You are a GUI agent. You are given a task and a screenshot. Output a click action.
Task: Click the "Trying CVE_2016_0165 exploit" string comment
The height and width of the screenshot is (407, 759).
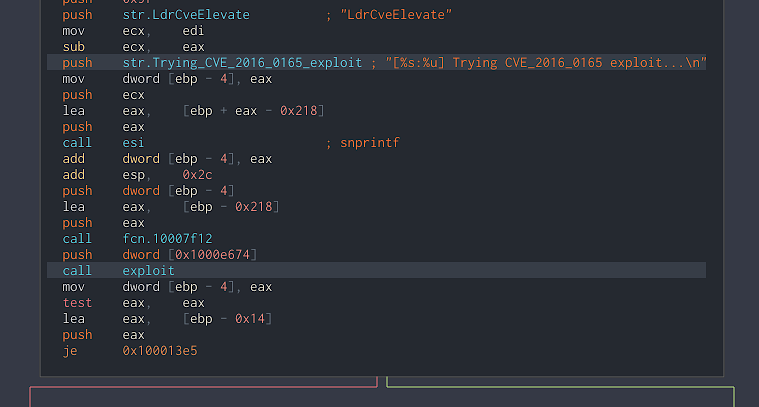[542, 63]
